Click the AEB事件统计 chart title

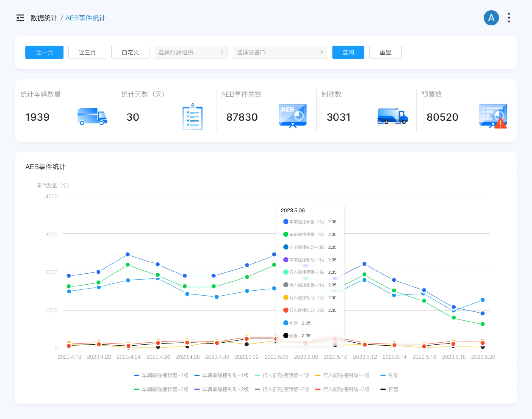point(45,167)
